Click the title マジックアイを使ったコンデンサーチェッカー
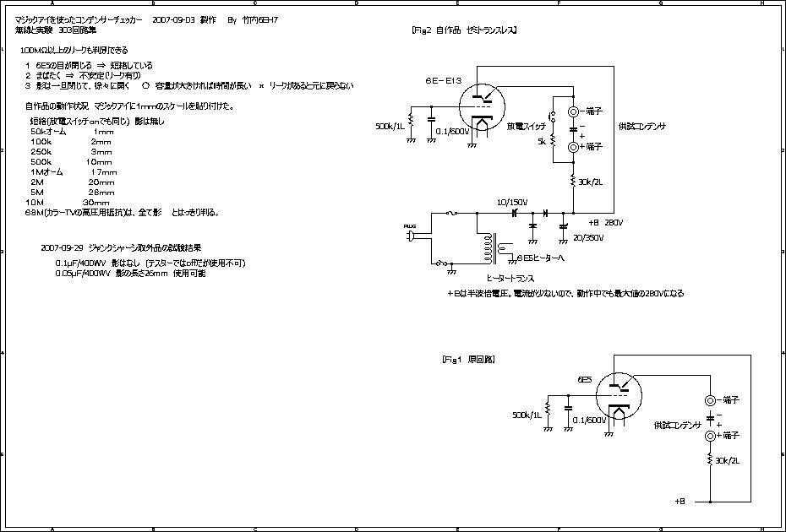The image size is (786, 532). click(80, 20)
